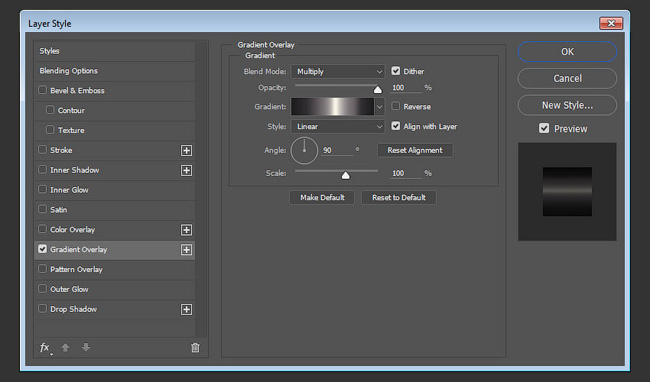The height and width of the screenshot is (382, 650).
Task: Enable the Contour checkbox
Action: point(50,110)
